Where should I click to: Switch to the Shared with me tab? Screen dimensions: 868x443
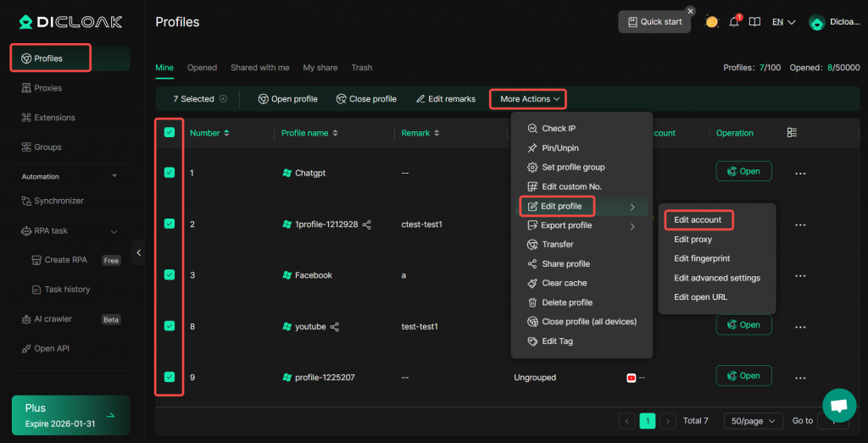pos(259,68)
